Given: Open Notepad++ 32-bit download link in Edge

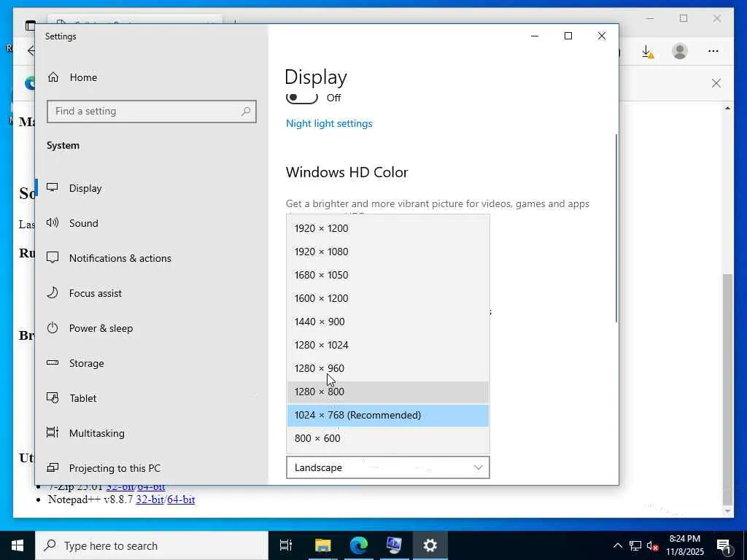Looking at the screenshot, I should tap(149, 499).
